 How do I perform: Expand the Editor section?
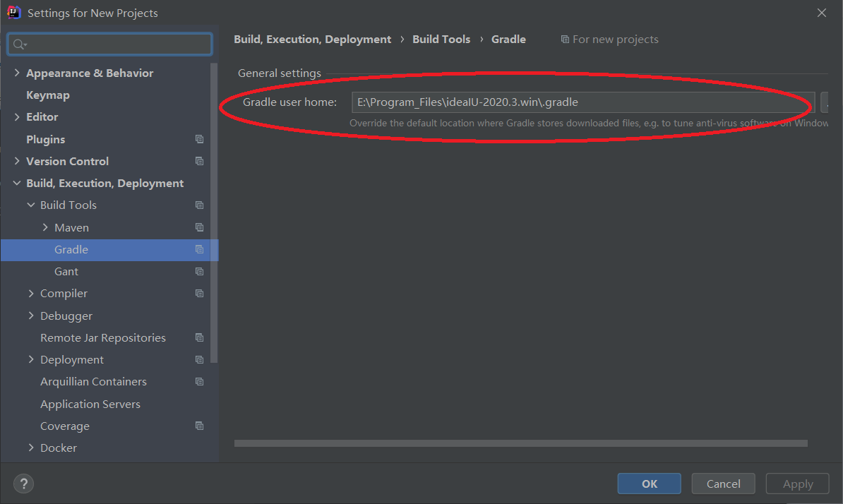(16, 116)
